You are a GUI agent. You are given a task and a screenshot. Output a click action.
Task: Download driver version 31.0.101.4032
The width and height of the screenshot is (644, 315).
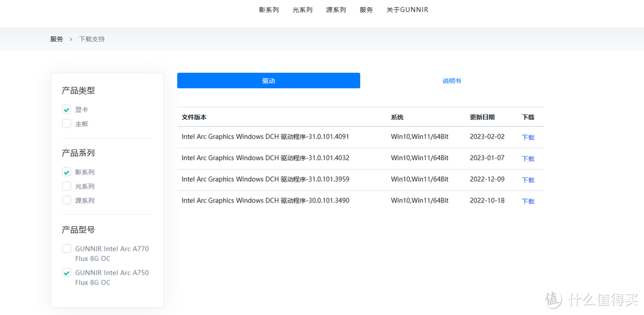[x=528, y=159]
